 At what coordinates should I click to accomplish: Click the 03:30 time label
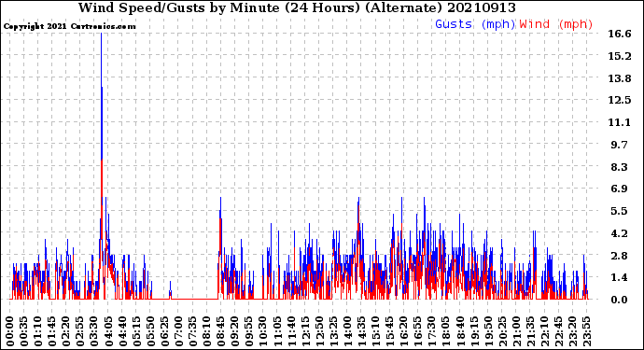94,331
